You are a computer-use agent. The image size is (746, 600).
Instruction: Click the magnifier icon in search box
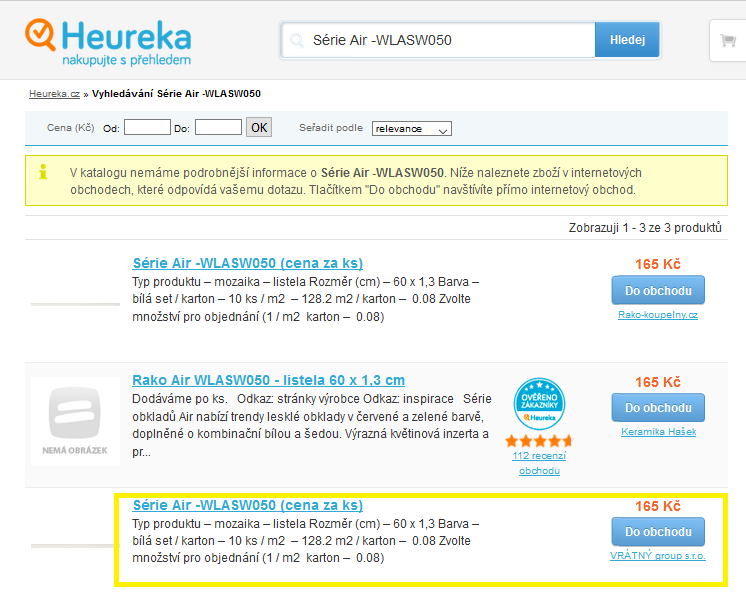click(297, 40)
